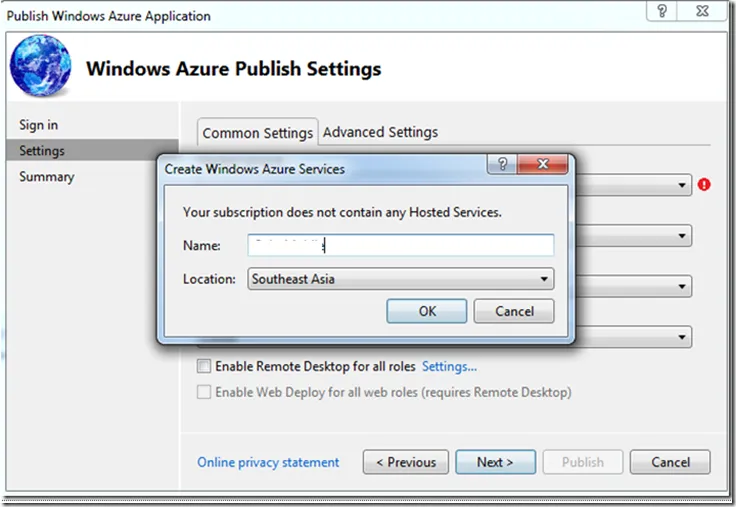This screenshot has width=736, height=507.
Task: Toggle Enable Web Deploy for all web roles
Action: 204,392
